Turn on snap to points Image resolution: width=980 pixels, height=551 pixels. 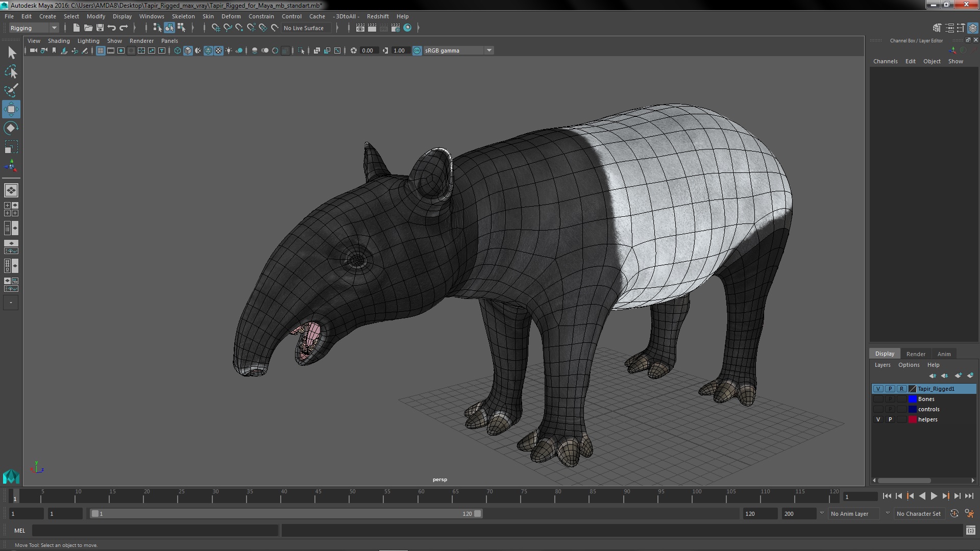point(239,28)
